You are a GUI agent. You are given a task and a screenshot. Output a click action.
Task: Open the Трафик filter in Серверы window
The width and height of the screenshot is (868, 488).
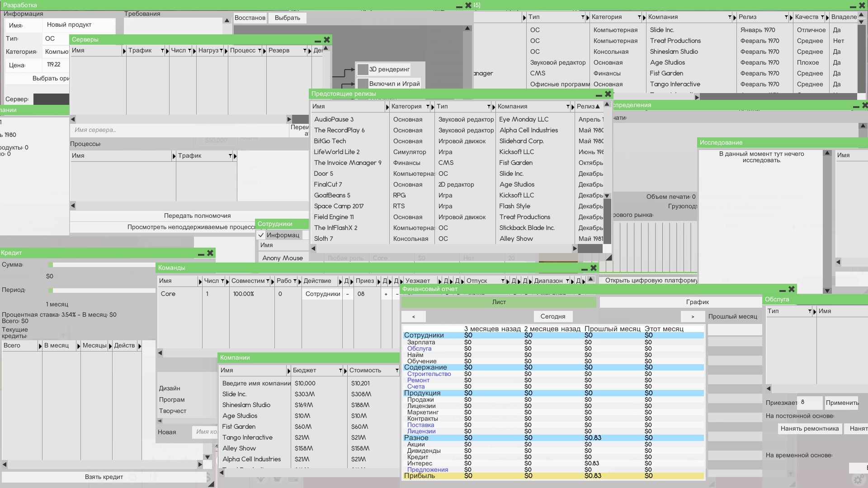pos(162,51)
